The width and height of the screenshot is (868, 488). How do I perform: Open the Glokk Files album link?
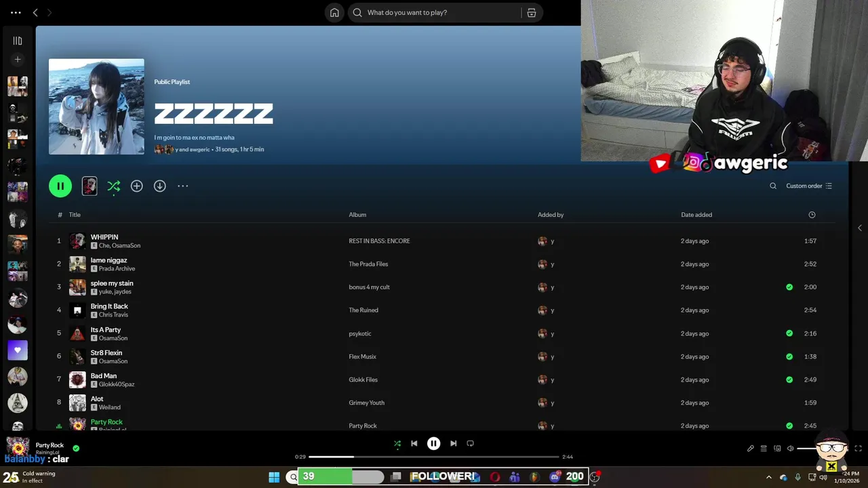363,380
